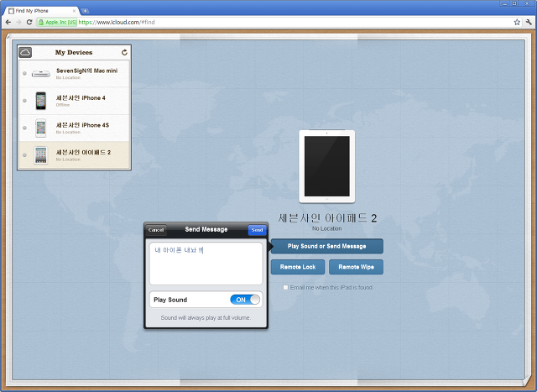Viewport: 537px width, 392px height.
Task: Click the My Devices panel title
Action: pyautogui.click(x=74, y=52)
